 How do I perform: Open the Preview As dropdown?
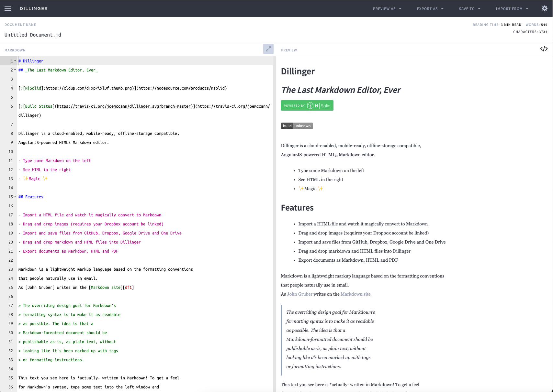387,9
